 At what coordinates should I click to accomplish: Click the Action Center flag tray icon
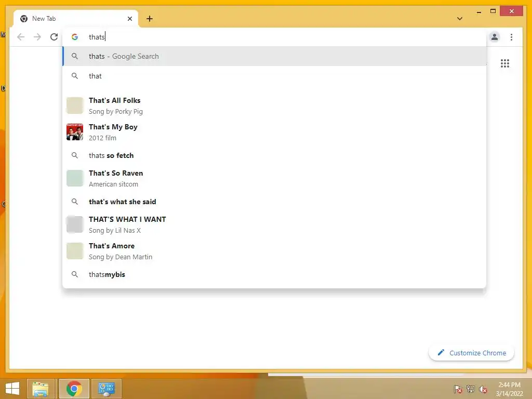(x=458, y=389)
